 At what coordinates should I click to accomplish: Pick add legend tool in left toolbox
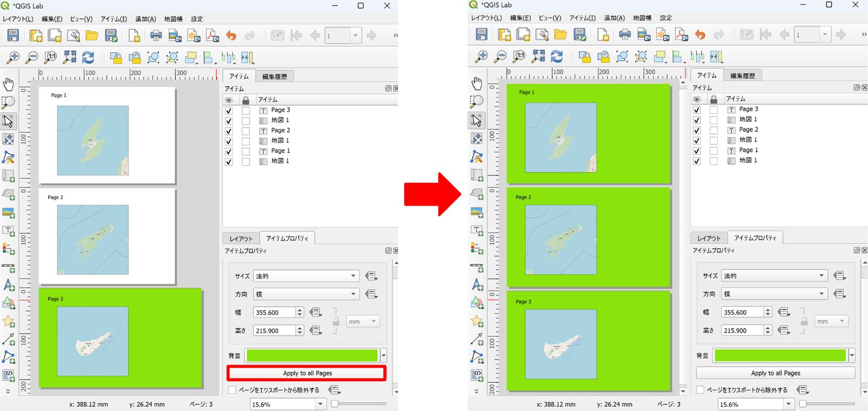pyautogui.click(x=8, y=249)
